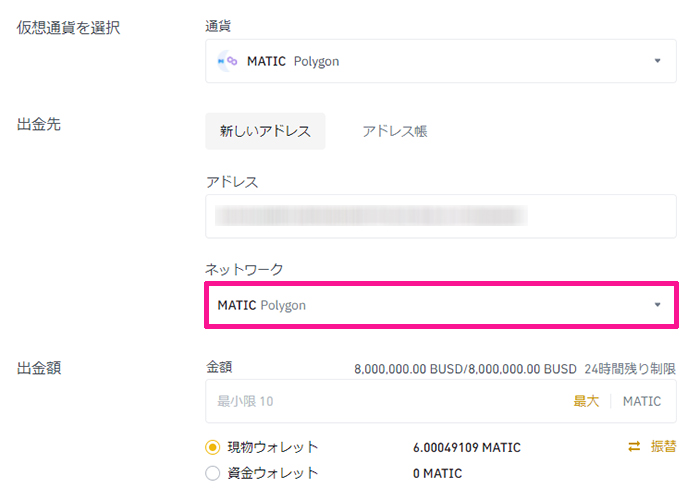Click the 金額 amount field showing 最小限 10
Screen dimensions: 700x500
coord(441,401)
